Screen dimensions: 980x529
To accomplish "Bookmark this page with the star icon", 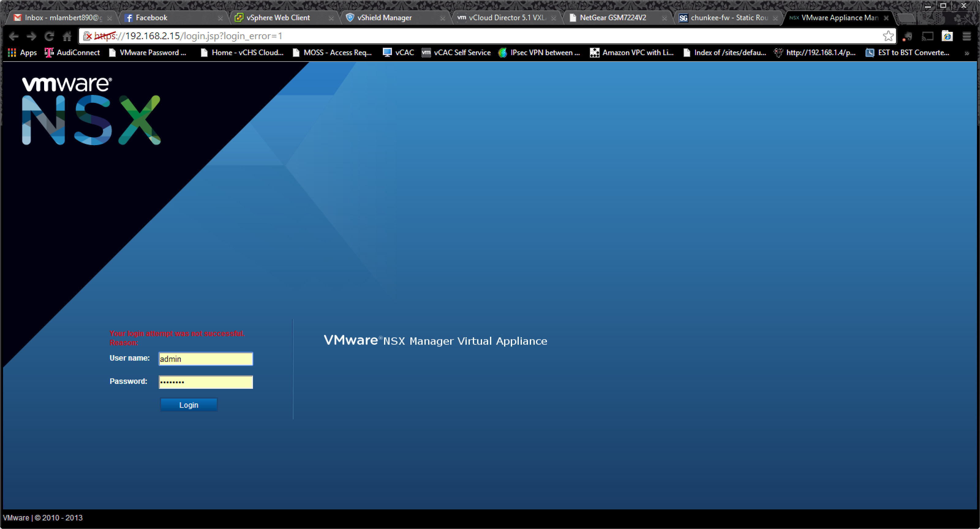I will point(888,36).
